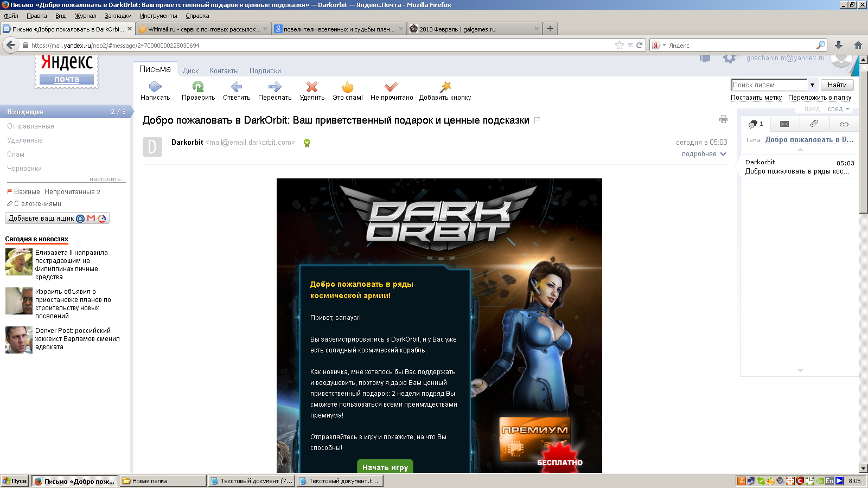Viewport: 868px width, 488px height.
Task: Click the Добавить кнопку wand icon
Action: (445, 87)
